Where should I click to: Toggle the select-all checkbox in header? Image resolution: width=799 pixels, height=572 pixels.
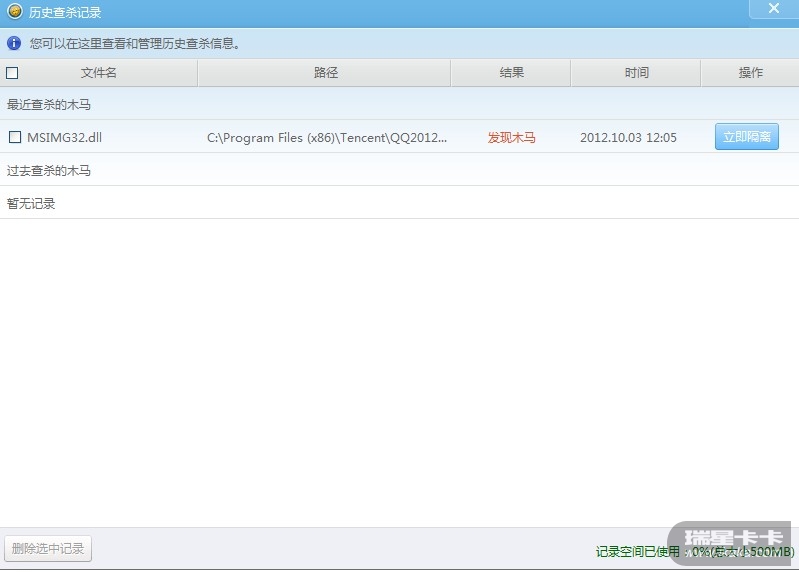[12, 73]
